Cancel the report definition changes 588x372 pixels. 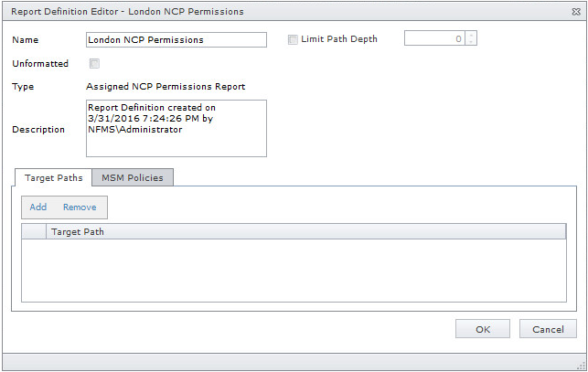pyautogui.click(x=548, y=329)
